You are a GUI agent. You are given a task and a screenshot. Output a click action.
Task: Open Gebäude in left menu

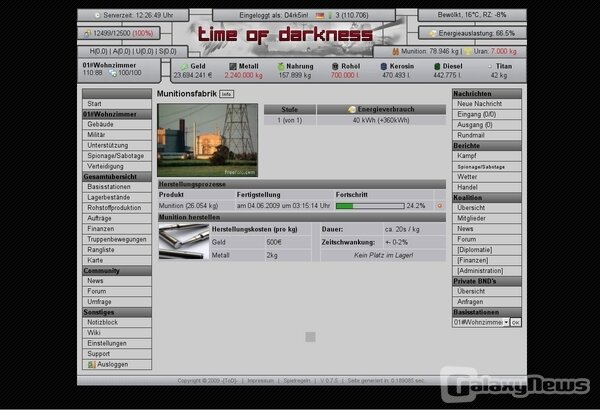click(117, 124)
